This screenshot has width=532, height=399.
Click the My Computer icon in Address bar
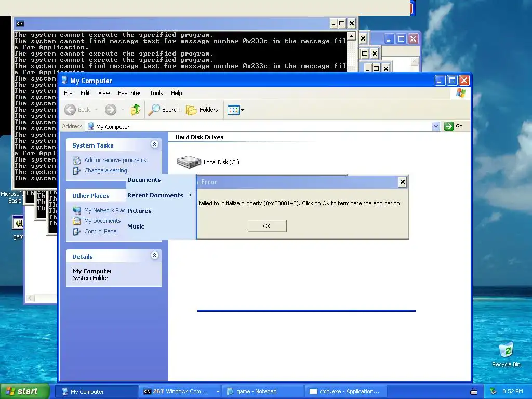tap(90, 127)
